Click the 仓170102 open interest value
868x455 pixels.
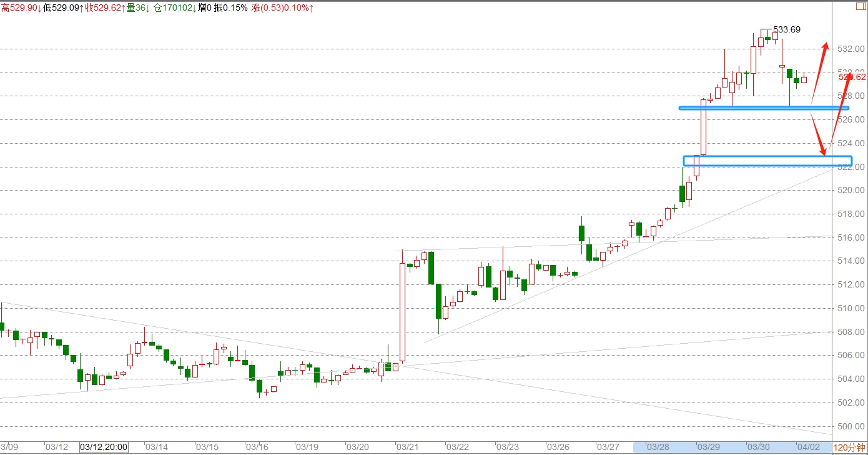174,7
